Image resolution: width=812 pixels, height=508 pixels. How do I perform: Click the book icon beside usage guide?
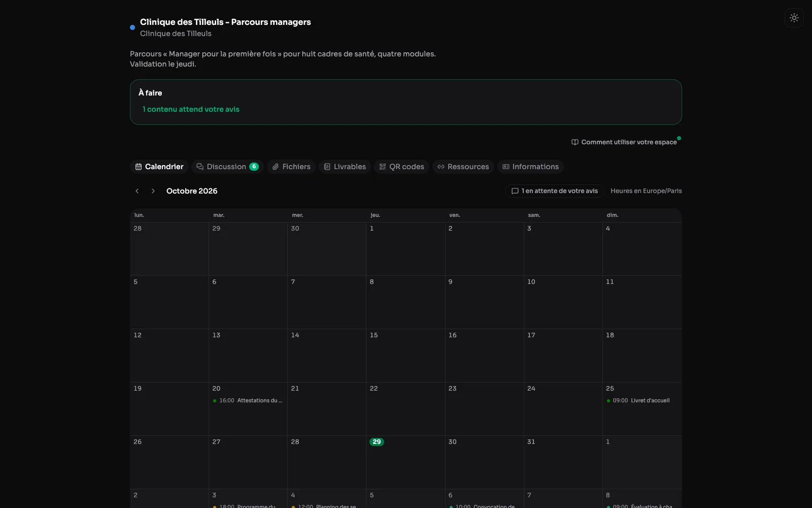(x=575, y=142)
